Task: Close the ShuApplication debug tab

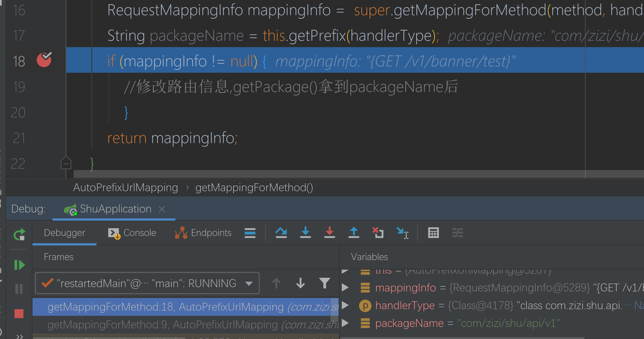Action: [162, 209]
